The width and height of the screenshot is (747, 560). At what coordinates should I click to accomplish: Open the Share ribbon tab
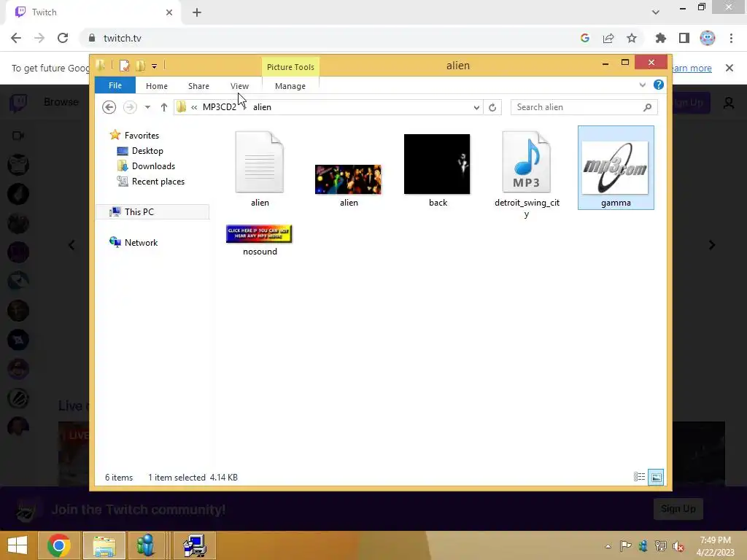[x=198, y=86]
